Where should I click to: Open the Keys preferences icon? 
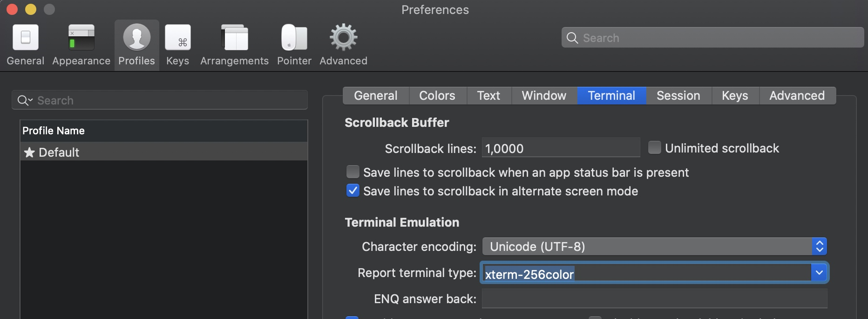(x=178, y=38)
